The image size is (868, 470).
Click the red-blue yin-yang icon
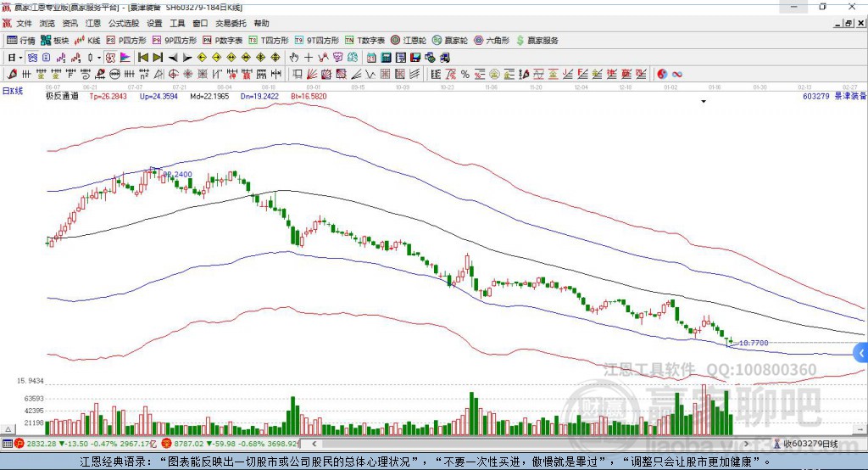click(x=662, y=75)
